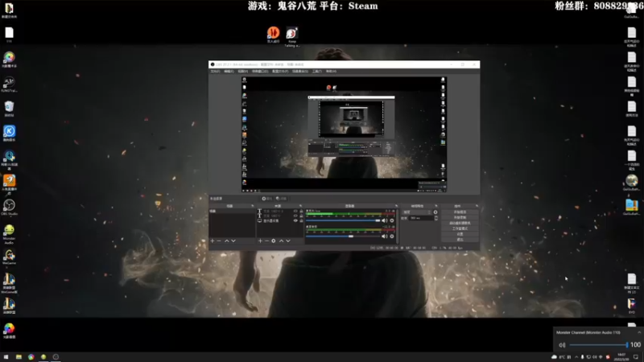
Task: Open the Docks menu in OBS
Action: coord(260,72)
